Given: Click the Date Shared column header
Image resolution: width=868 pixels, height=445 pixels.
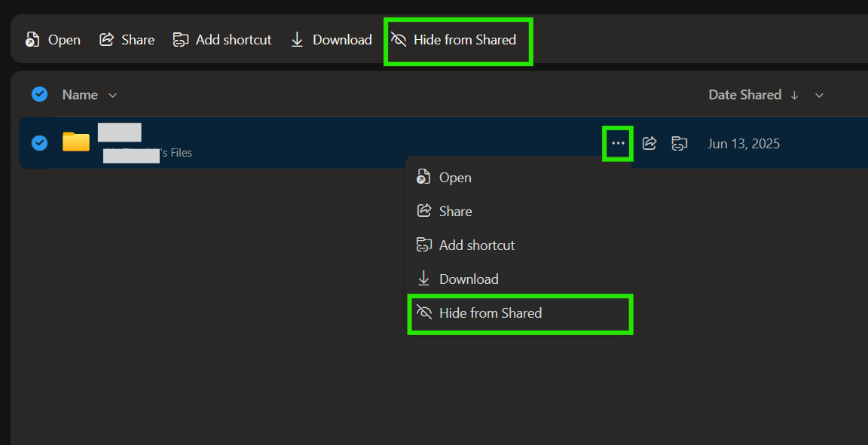Looking at the screenshot, I should pos(744,95).
